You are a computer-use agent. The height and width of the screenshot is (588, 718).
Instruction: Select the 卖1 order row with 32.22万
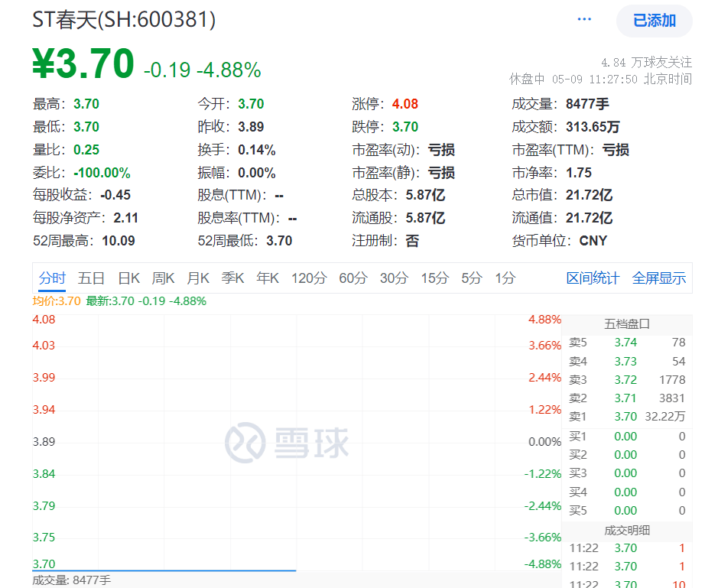point(627,416)
